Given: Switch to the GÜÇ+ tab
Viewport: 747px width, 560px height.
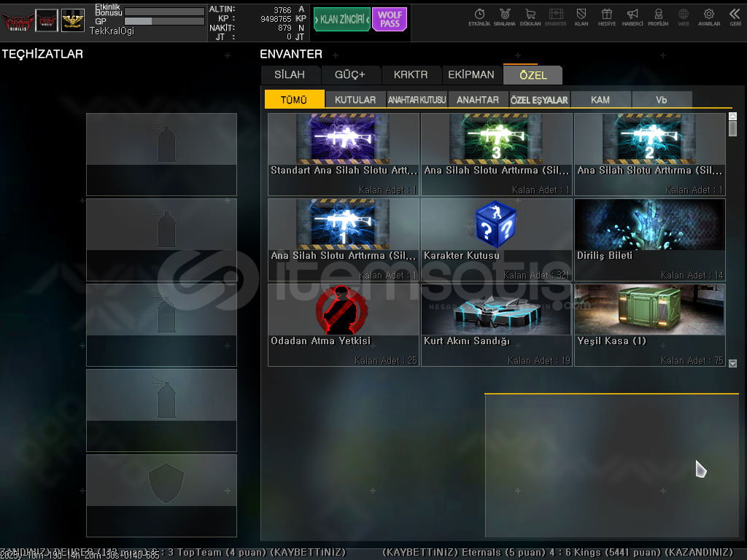Looking at the screenshot, I should 350,75.
